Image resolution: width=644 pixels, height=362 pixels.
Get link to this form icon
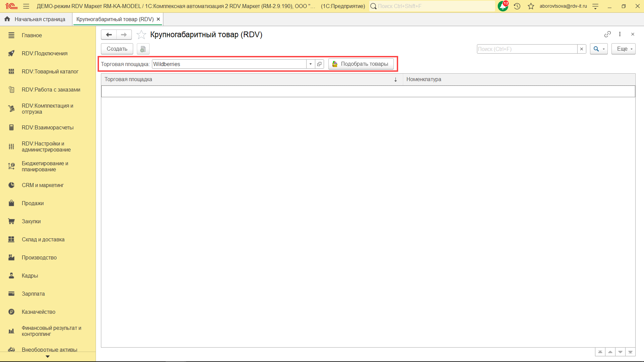[607, 34]
